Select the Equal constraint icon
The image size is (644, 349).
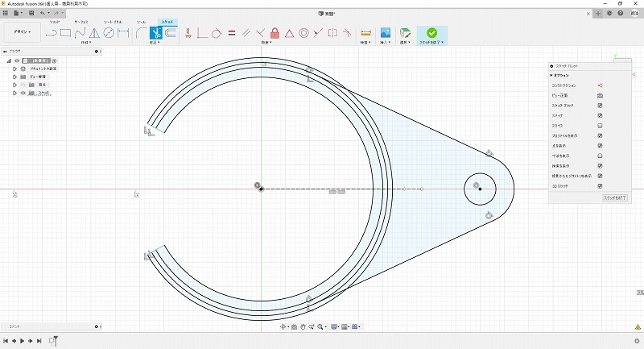click(x=231, y=33)
